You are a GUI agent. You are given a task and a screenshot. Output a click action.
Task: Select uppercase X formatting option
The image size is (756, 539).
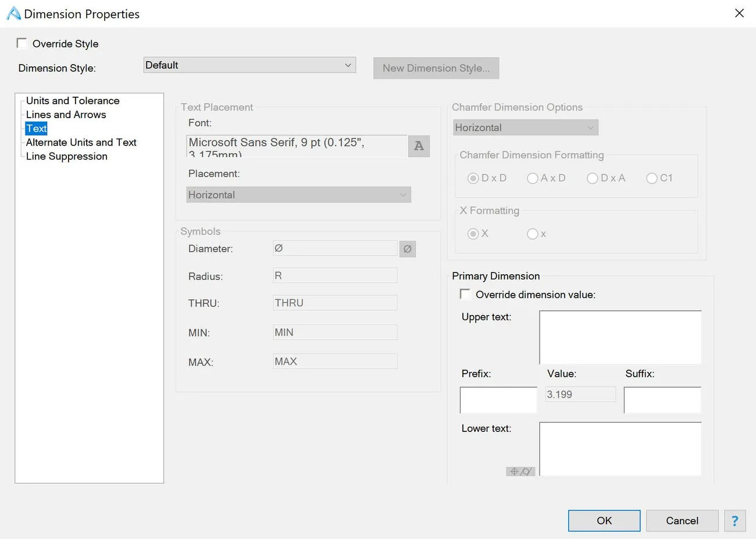tap(473, 234)
